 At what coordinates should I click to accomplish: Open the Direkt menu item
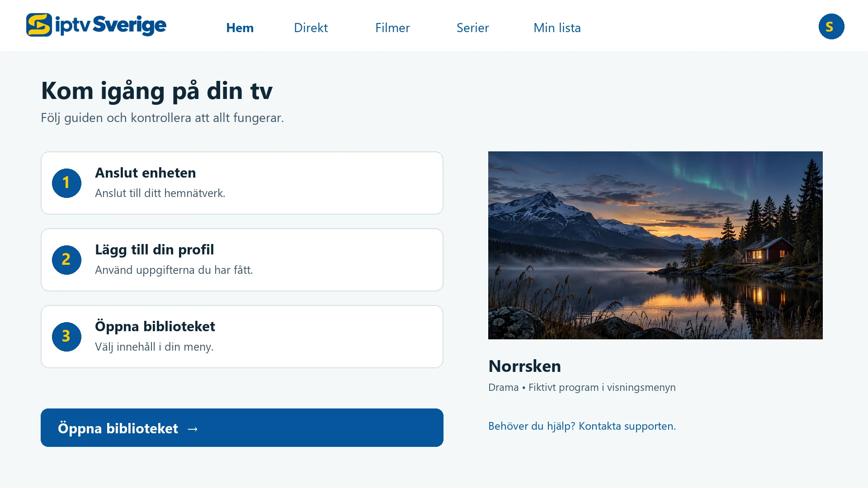[x=311, y=28]
